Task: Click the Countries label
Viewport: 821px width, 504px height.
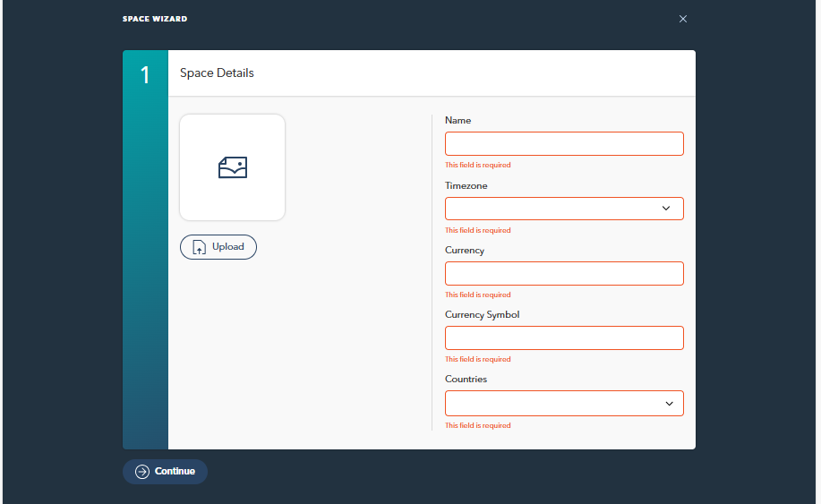Action: [x=466, y=379]
